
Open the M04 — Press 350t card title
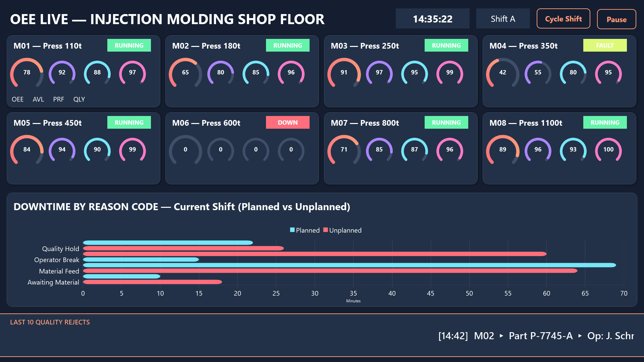tap(524, 46)
